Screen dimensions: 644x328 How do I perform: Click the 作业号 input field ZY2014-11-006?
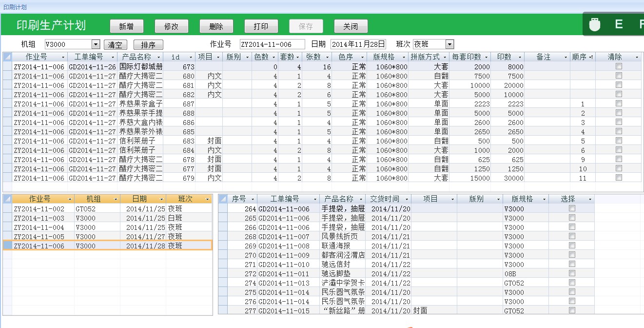[272, 44]
